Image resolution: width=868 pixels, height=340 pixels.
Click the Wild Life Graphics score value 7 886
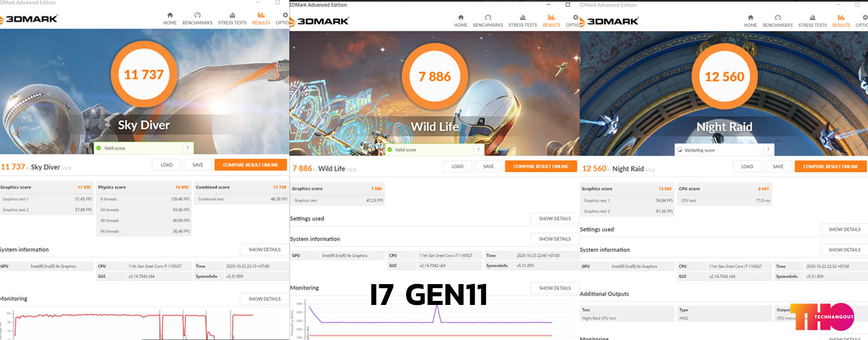pos(376,189)
